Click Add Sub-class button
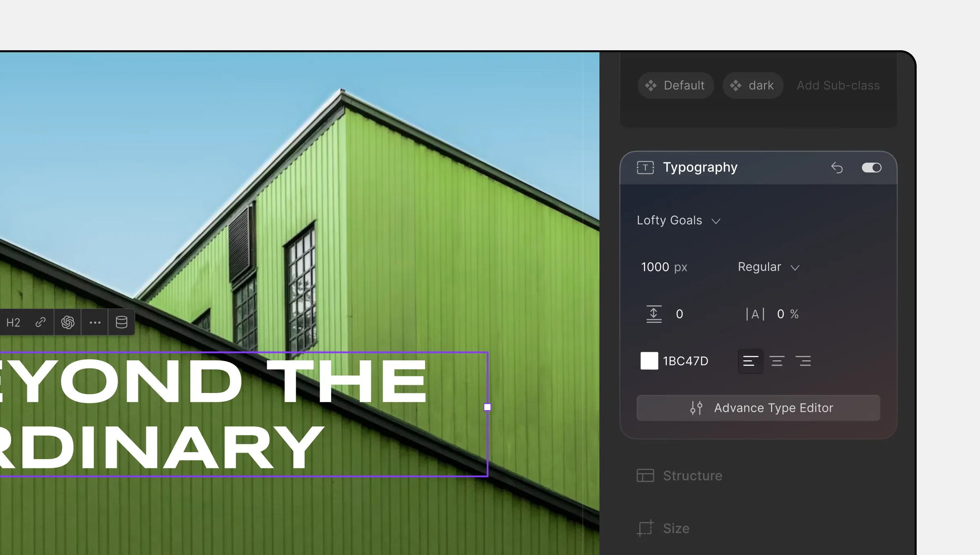980x555 pixels. click(839, 85)
